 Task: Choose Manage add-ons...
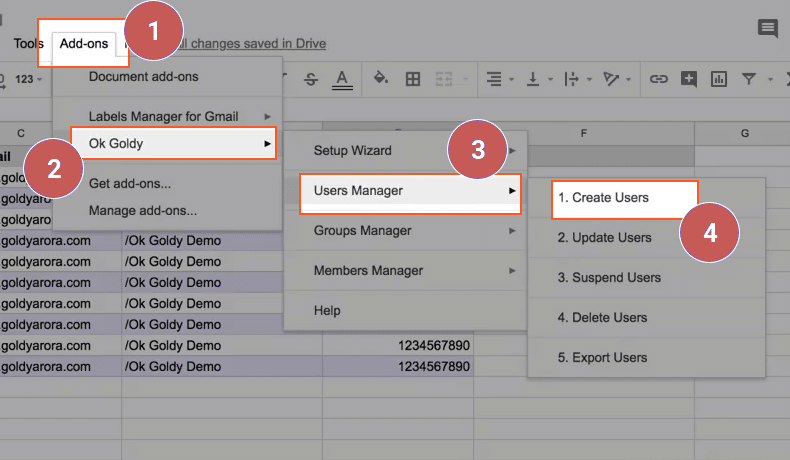pos(143,211)
